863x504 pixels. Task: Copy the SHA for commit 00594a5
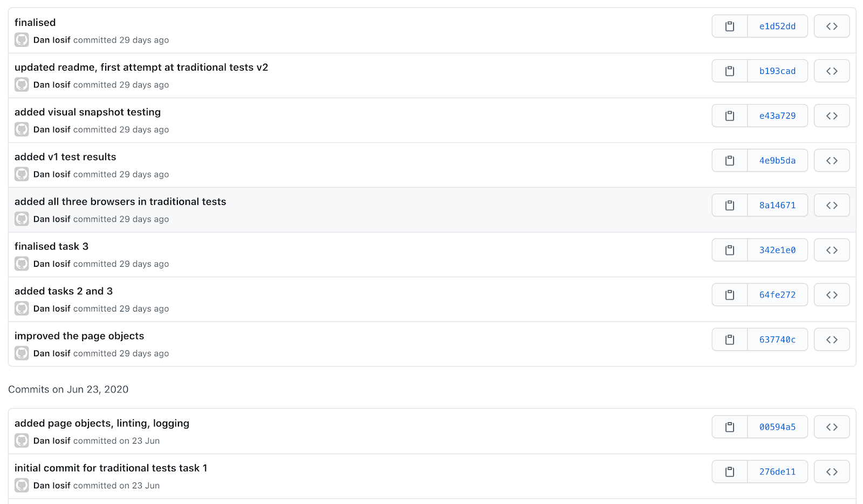(x=729, y=427)
